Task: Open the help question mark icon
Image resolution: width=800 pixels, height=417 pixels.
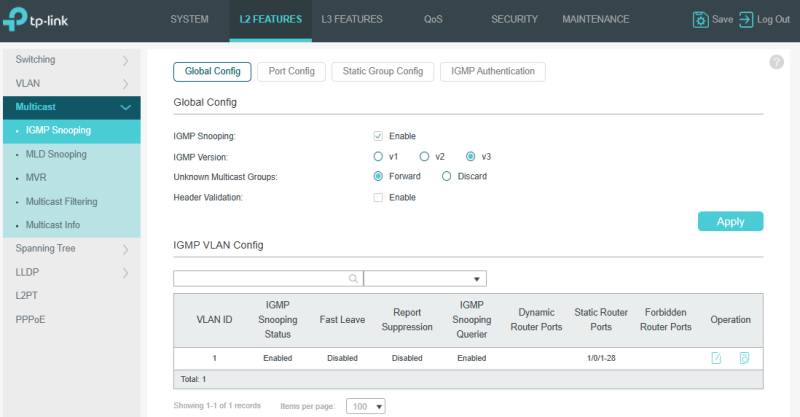Action: click(x=776, y=62)
